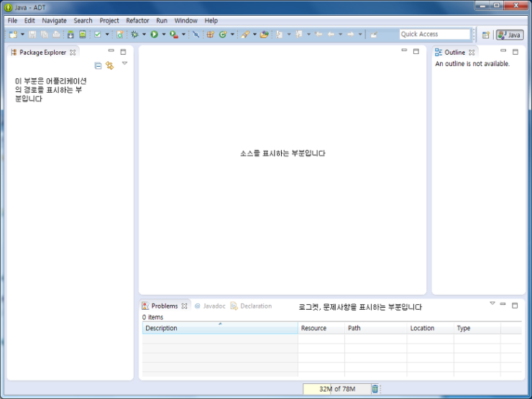Click the Next Annotation toolbar icon
532x399 pixels.
[279, 35]
